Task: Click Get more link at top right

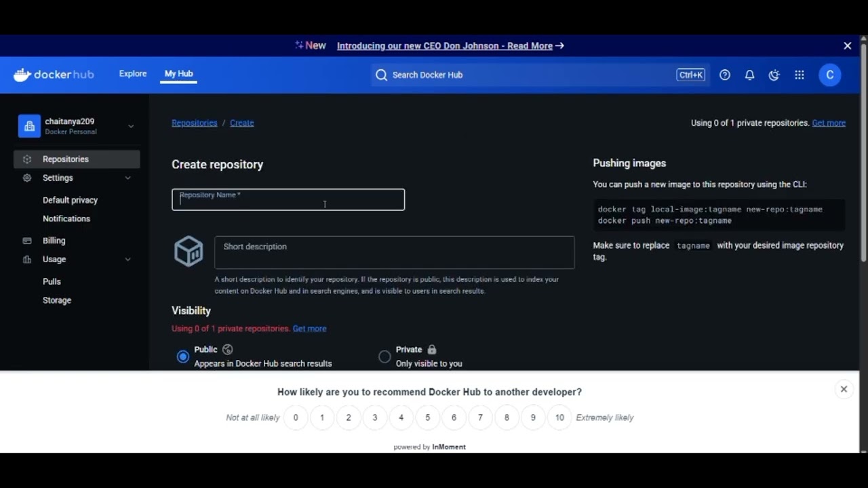Action: (829, 123)
